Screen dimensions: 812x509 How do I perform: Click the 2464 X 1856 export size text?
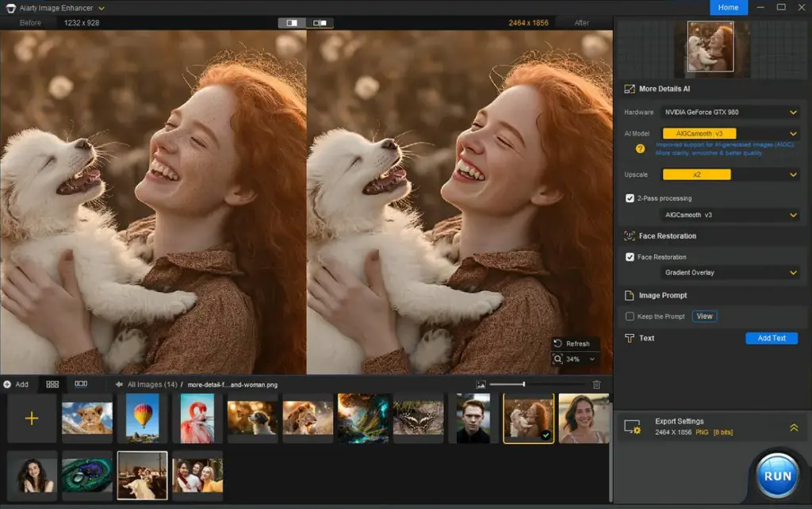click(x=673, y=432)
